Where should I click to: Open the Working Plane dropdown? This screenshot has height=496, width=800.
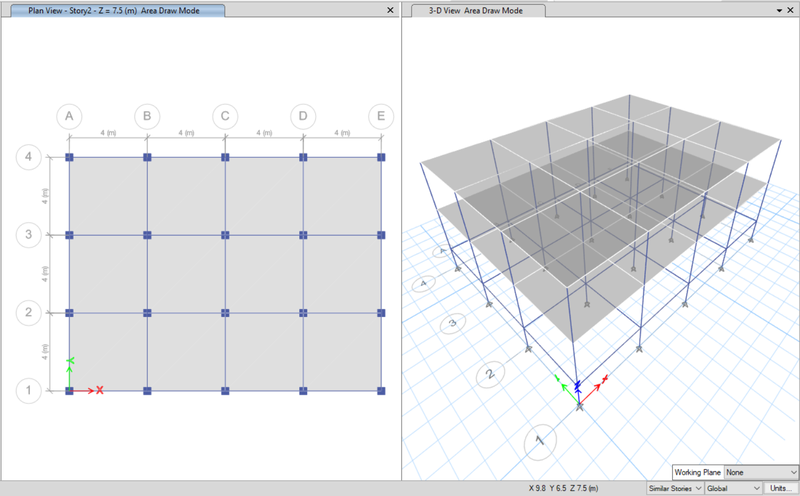[x=761, y=472]
